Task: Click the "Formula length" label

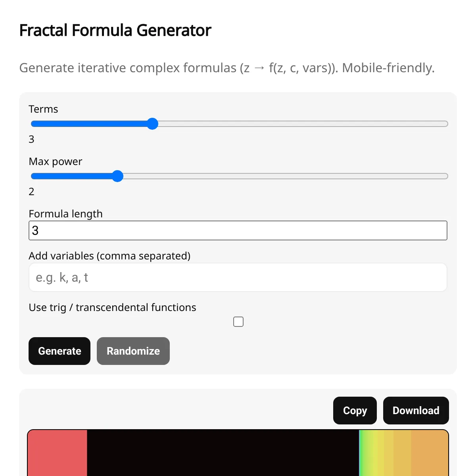Action: [x=65, y=214]
